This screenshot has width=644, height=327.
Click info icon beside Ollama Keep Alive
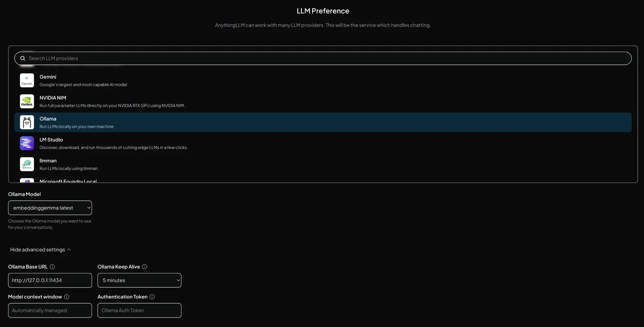(x=144, y=267)
